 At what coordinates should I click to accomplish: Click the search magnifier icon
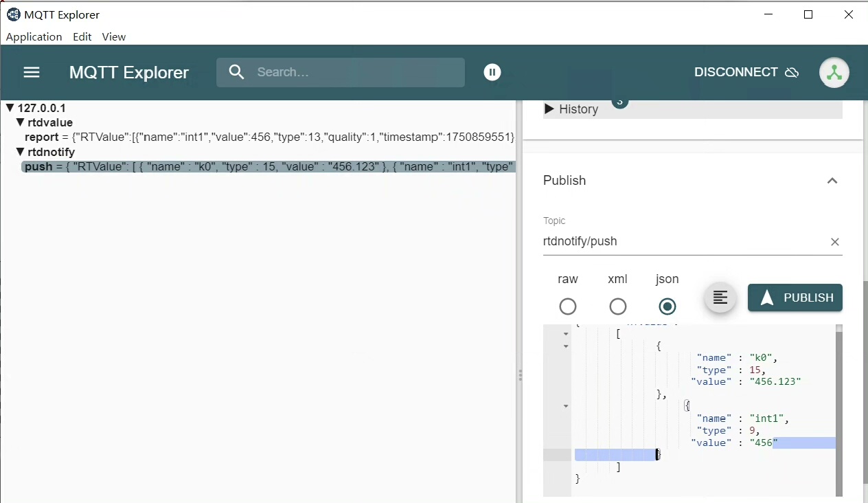(236, 72)
